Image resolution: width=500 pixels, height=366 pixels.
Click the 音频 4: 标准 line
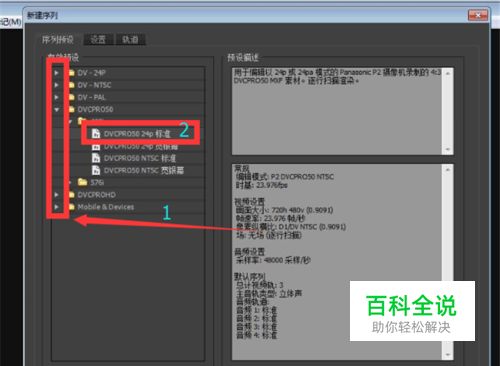[256, 335]
